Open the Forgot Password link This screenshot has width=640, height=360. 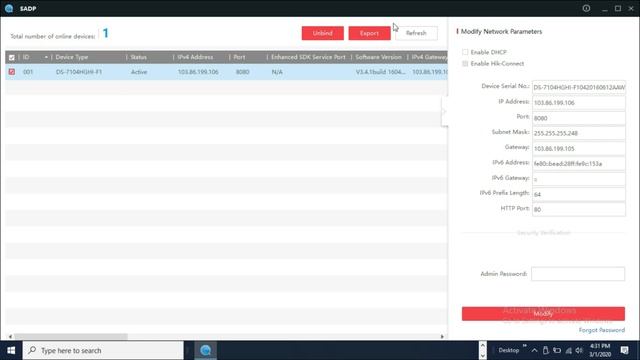pos(602,330)
